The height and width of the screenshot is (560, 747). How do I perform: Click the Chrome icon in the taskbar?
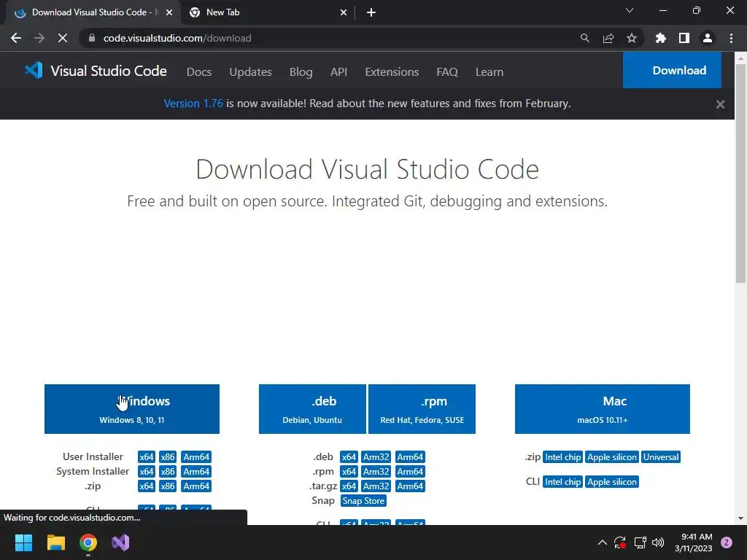tap(88, 542)
